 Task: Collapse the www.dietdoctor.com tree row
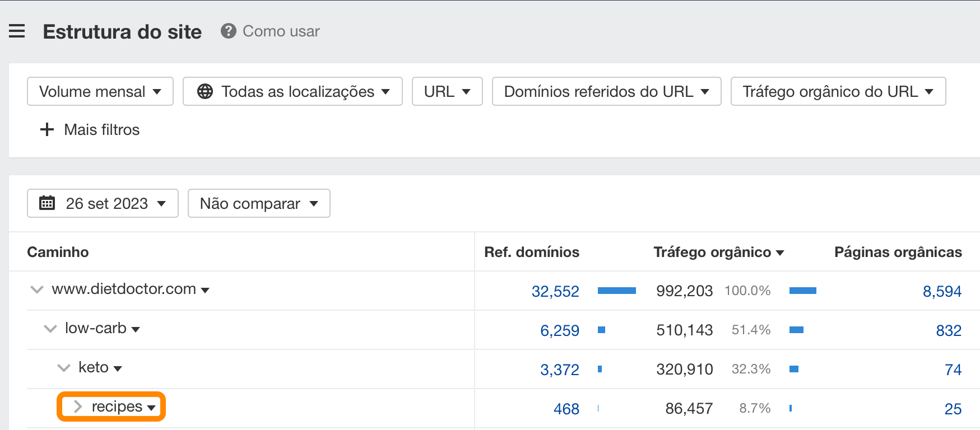37,289
